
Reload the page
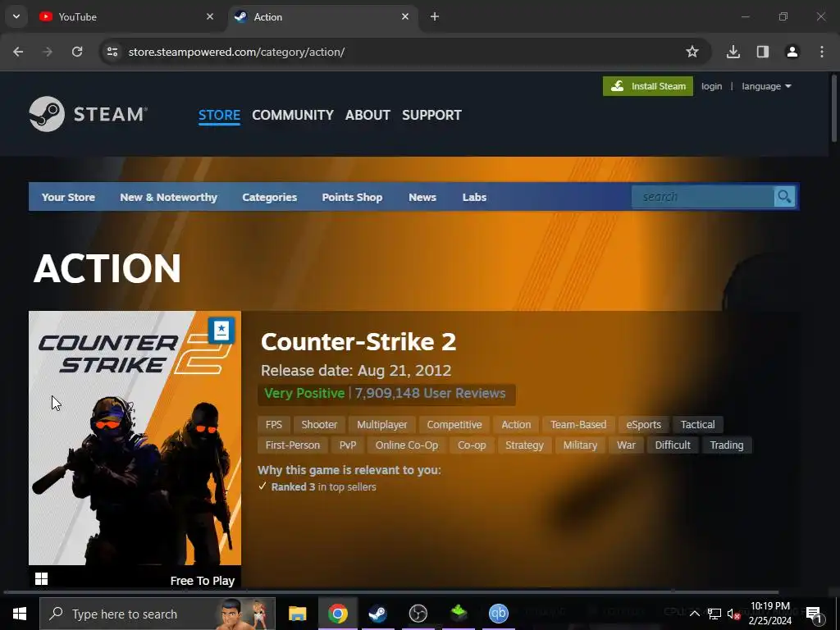coord(77,52)
